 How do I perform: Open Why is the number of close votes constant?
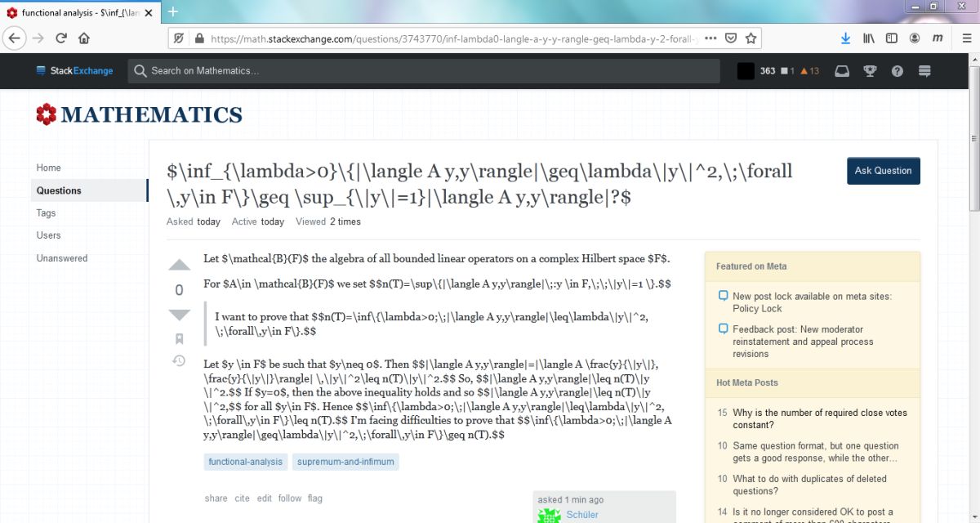pos(820,419)
